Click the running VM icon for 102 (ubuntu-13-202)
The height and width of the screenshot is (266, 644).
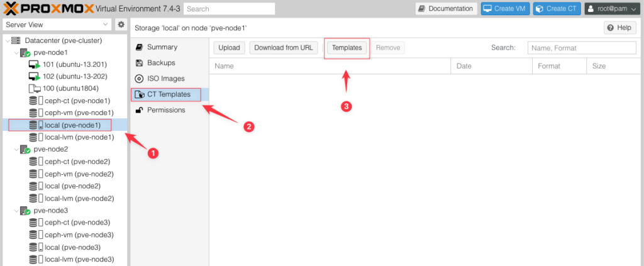36,77
